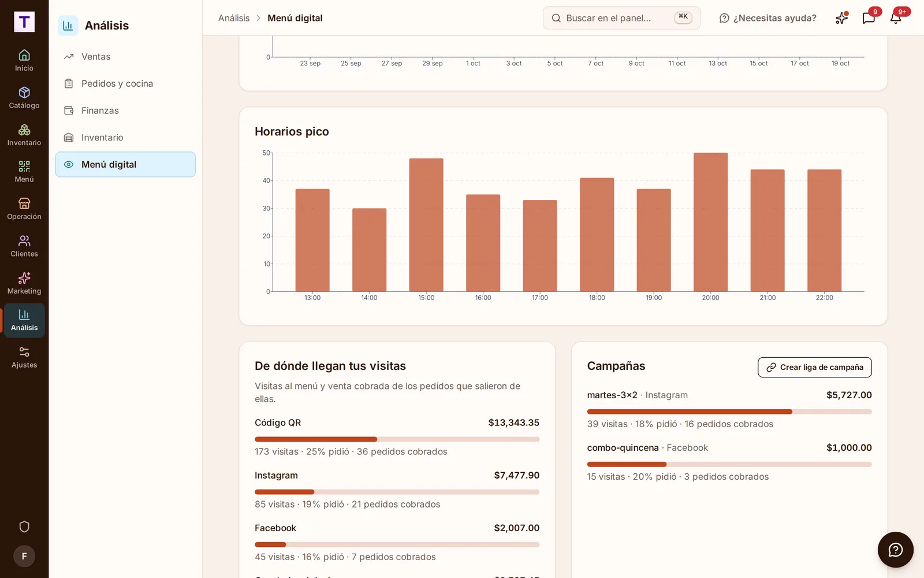Click the De dónde llegan tus visitas heading
This screenshot has width=924, height=578.
click(x=330, y=366)
